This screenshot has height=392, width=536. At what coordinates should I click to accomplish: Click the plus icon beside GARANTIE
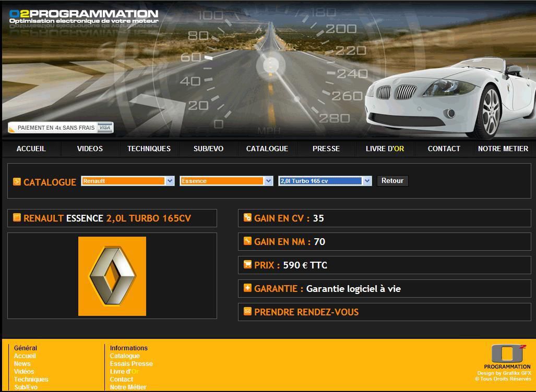[x=247, y=288]
